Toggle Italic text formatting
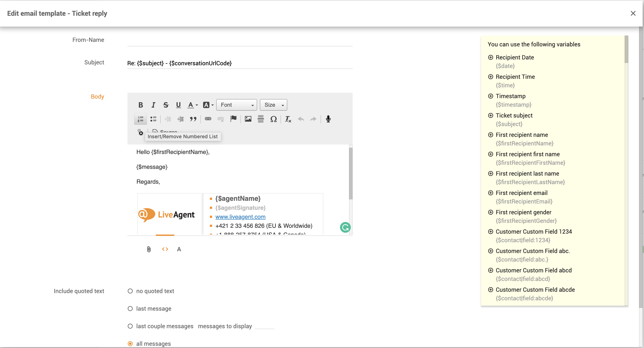644x348 pixels. (153, 105)
